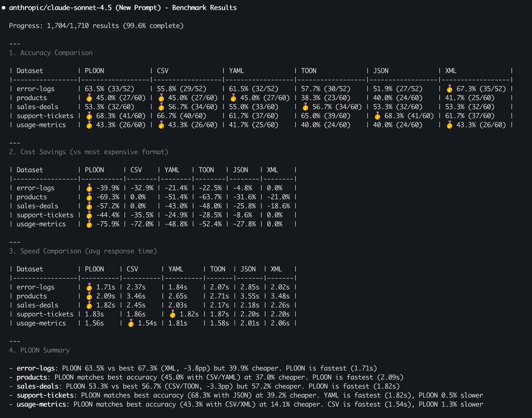Click speed cell '2.26s'
The image size is (532, 418).
click(x=280, y=305)
